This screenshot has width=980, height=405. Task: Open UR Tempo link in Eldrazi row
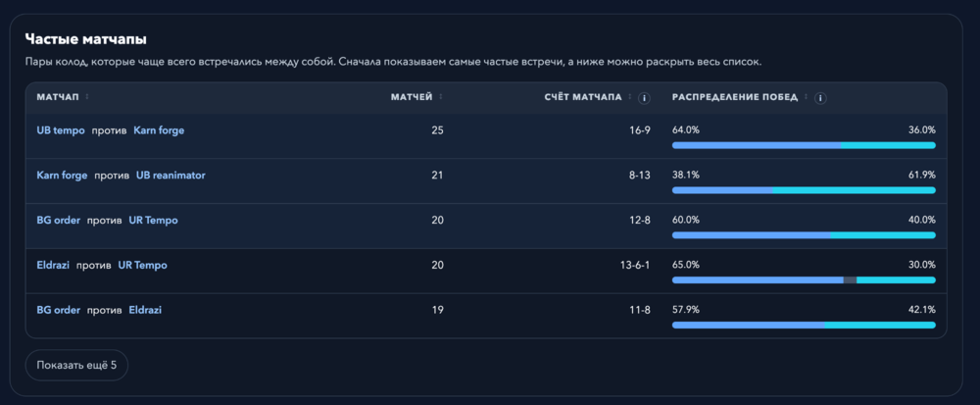(142, 266)
